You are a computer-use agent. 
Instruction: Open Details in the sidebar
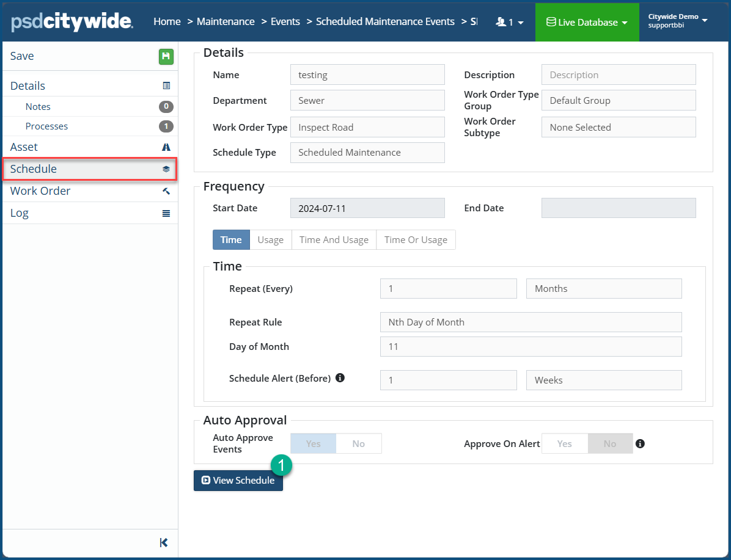[90, 85]
